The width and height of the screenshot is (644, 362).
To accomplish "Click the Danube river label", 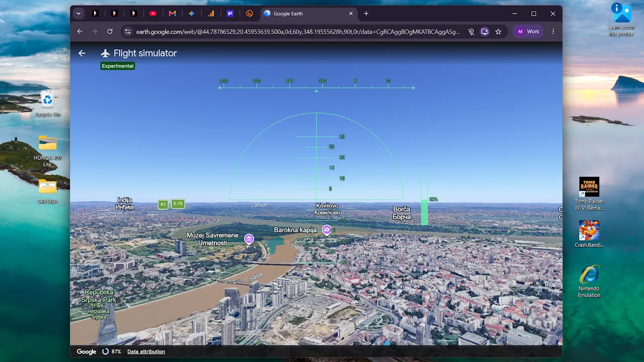I will [259, 205].
